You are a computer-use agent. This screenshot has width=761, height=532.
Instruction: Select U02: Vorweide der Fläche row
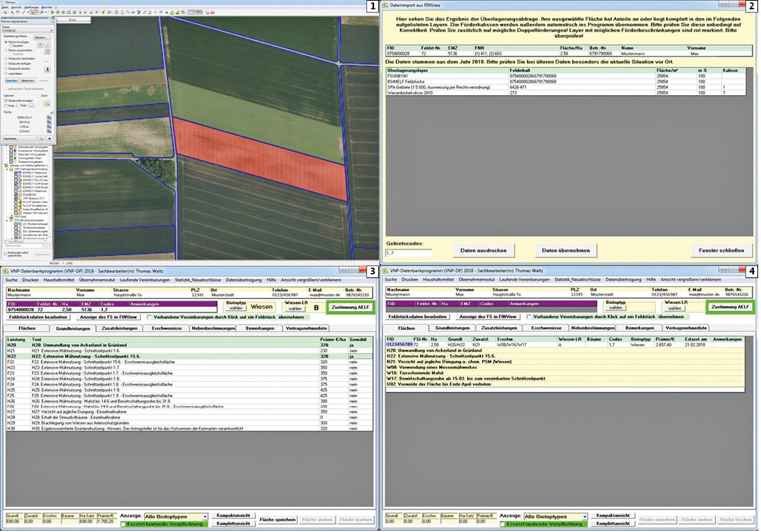coord(565,384)
